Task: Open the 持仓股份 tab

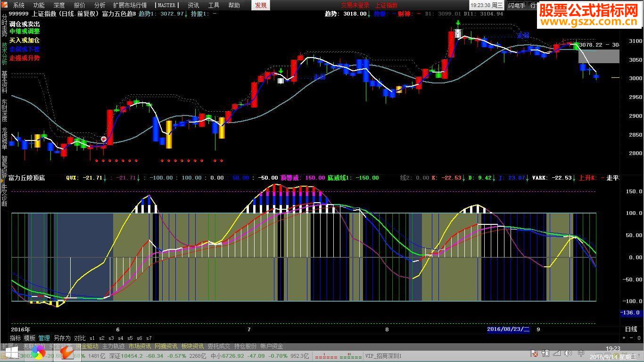Action: (x=245, y=346)
